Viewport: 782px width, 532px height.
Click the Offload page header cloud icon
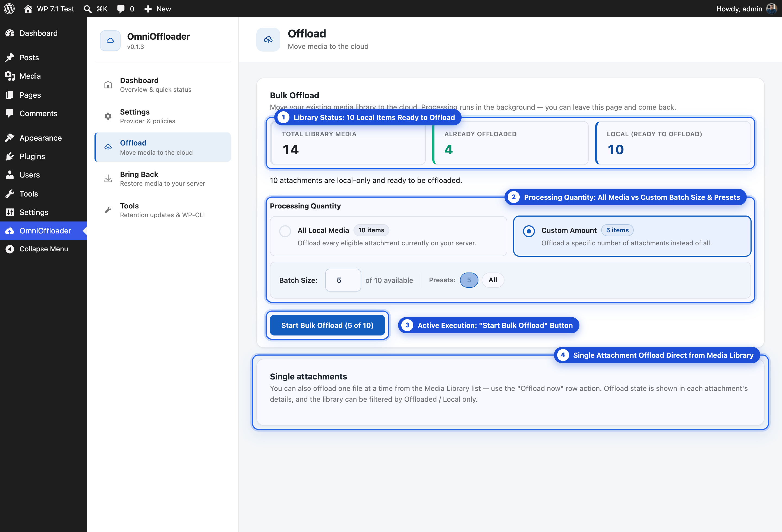268,40
